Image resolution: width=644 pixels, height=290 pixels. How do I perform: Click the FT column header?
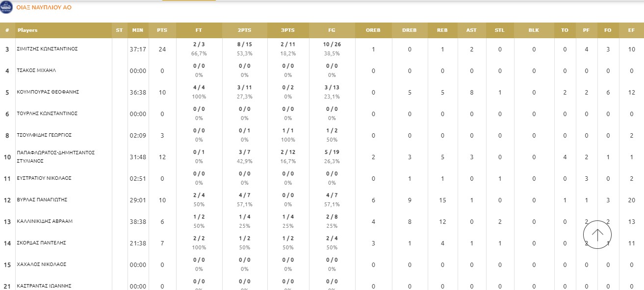pyautogui.click(x=199, y=30)
